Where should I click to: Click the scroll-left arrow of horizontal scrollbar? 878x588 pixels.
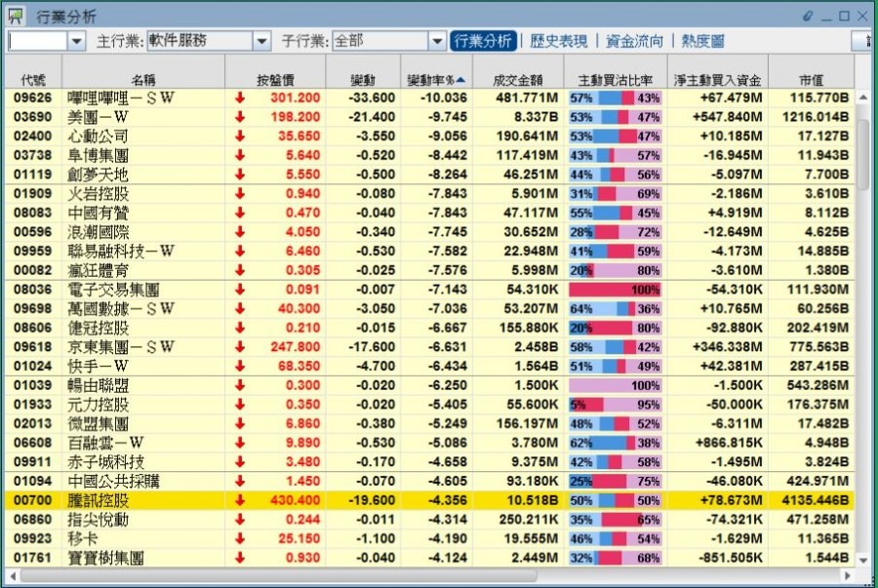coord(12,575)
